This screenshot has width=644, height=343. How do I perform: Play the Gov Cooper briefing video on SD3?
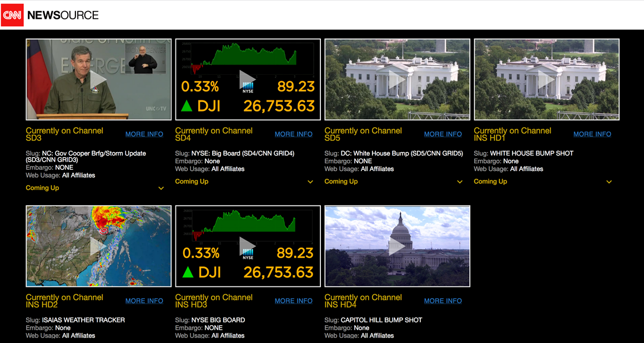(99, 80)
